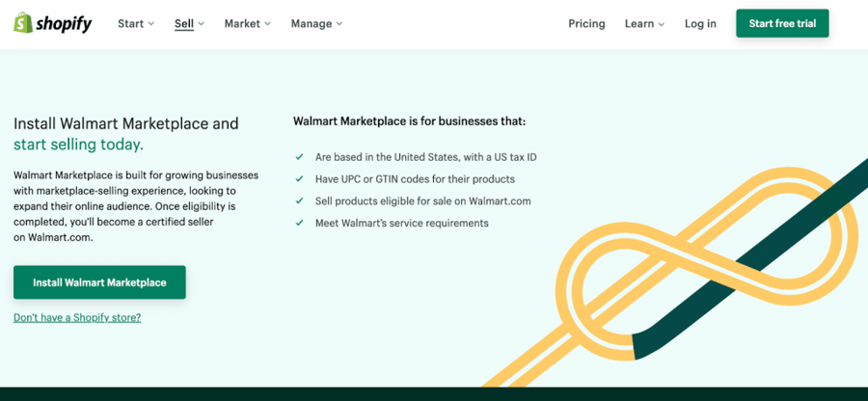Click "Walmart Marketplace is for businesses that:" heading
The height and width of the screenshot is (401, 868).
(409, 121)
